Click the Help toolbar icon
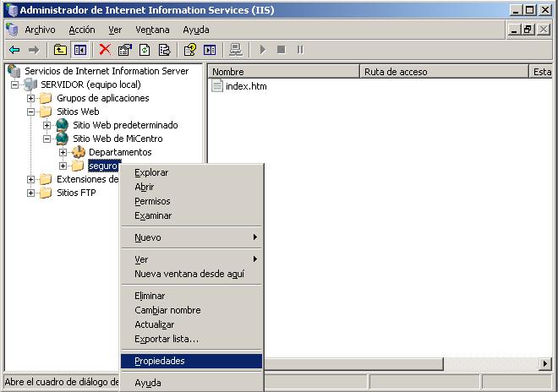Viewport: 558px width, 392px height. coord(190,50)
